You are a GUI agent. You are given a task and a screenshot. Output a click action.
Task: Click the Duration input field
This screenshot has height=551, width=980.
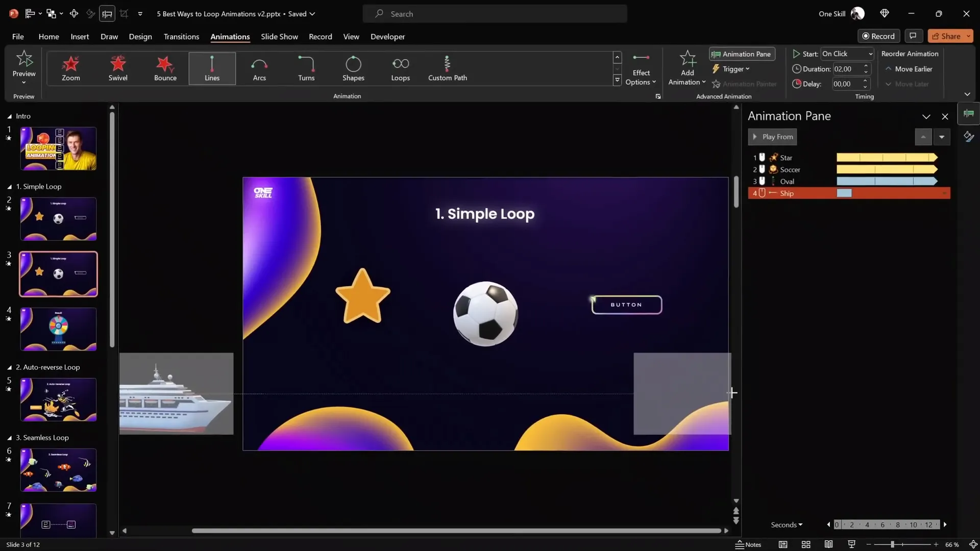tap(847, 69)
